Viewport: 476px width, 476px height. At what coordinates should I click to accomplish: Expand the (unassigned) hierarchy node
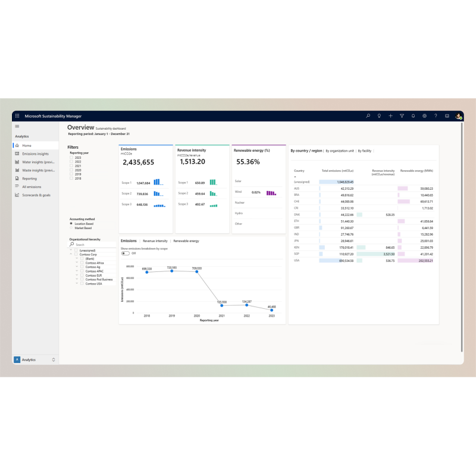coord(71,250)
